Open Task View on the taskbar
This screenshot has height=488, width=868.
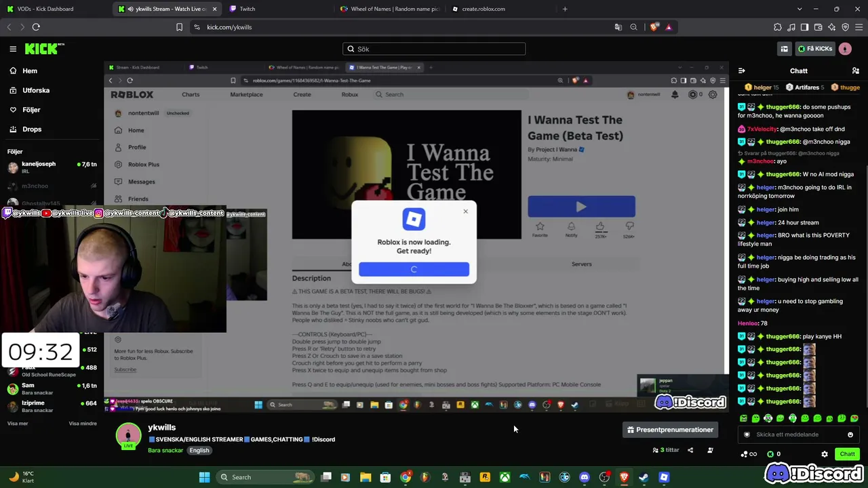(x=326, y=477)
